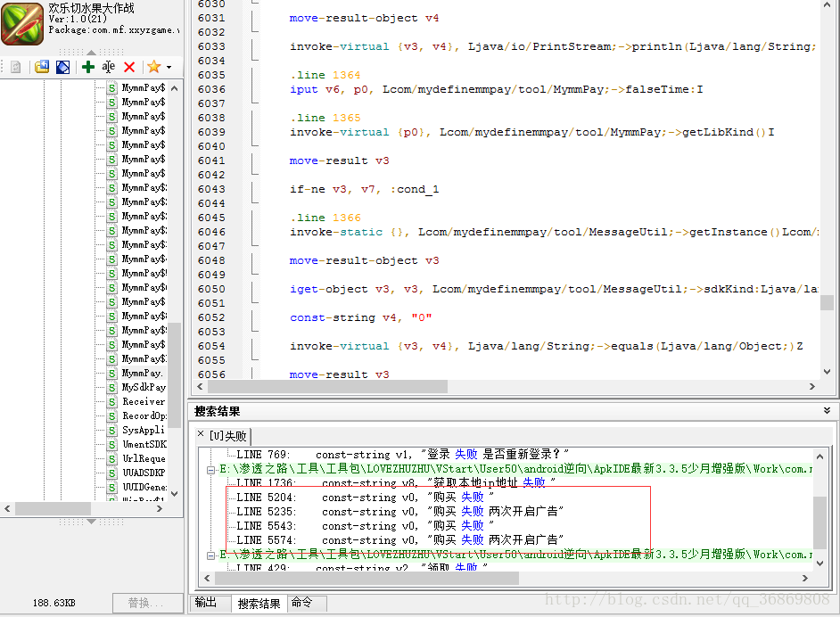Click the file tree horizontal scrollbar thumb

[53, 509]
